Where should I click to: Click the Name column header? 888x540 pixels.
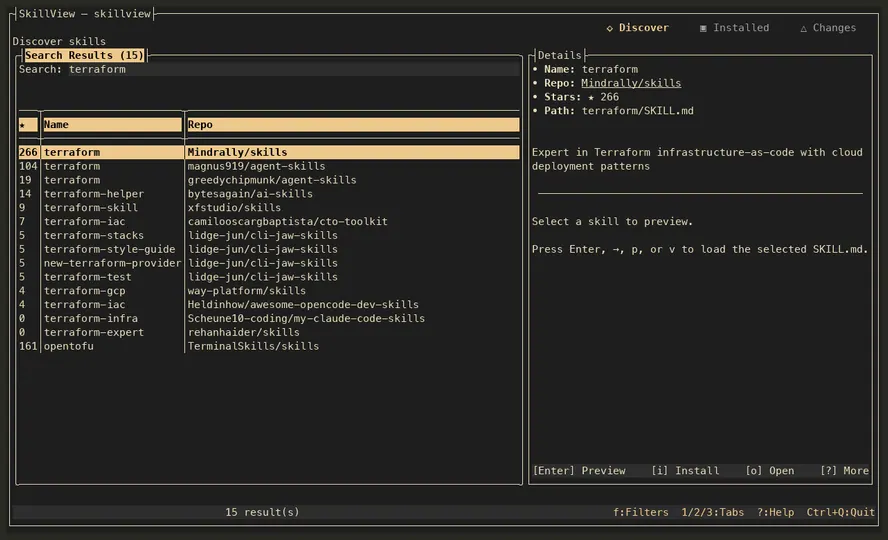[112, 125]
